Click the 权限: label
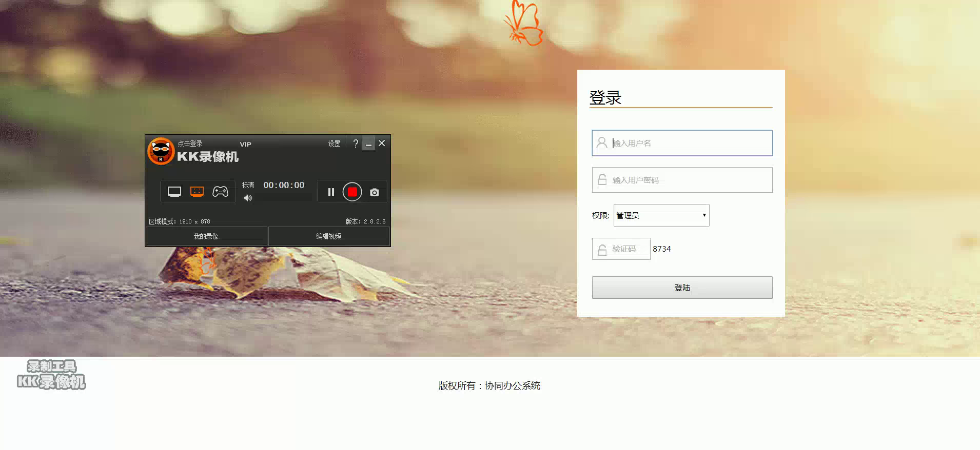The width and height of the screenshot is (980, 450). pyautogui.click(x=601, y=215)
